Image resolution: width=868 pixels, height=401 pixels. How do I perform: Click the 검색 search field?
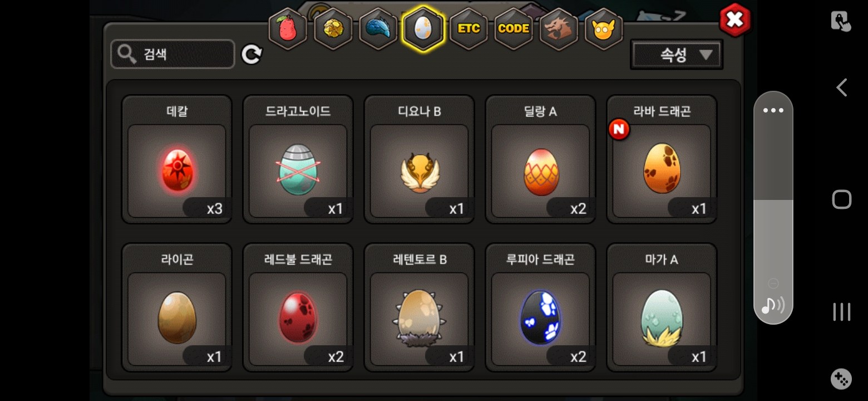(172, 54)
